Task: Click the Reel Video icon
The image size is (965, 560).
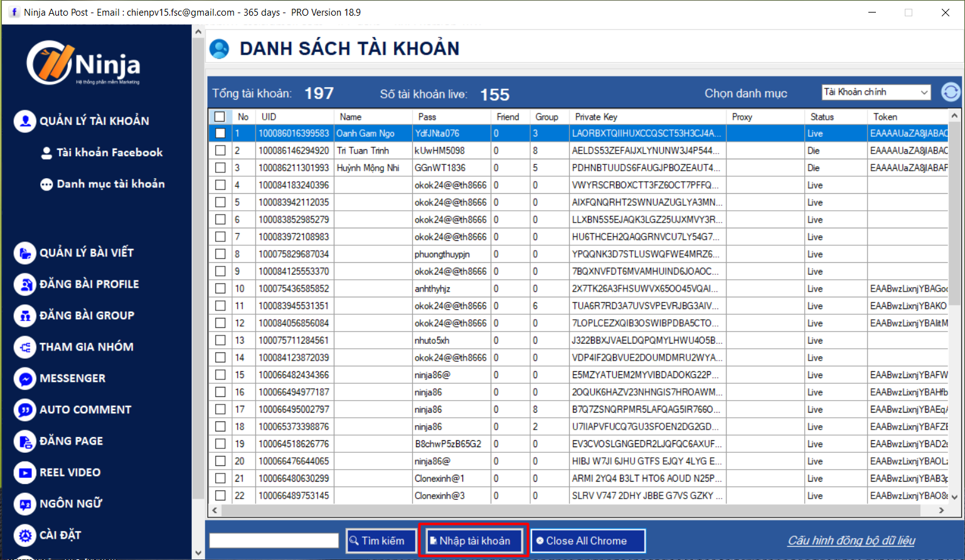Action: [24, 472]
